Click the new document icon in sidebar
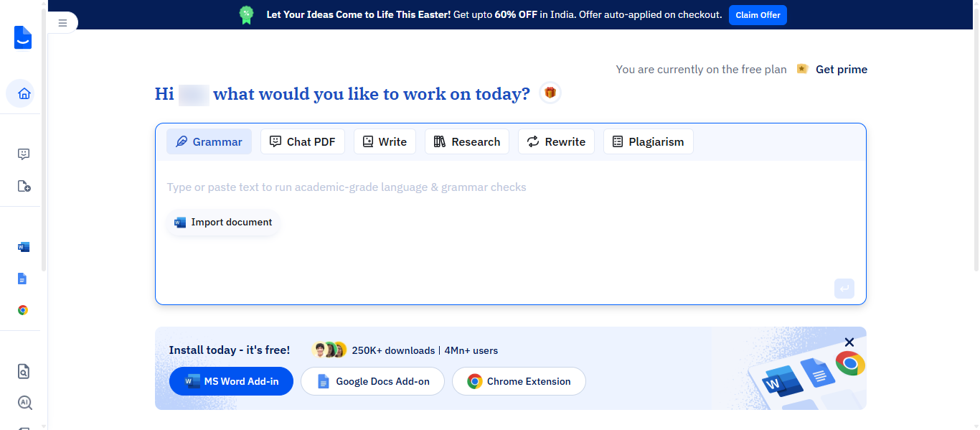This screenshot has height=430, width=980. (24, 186)
